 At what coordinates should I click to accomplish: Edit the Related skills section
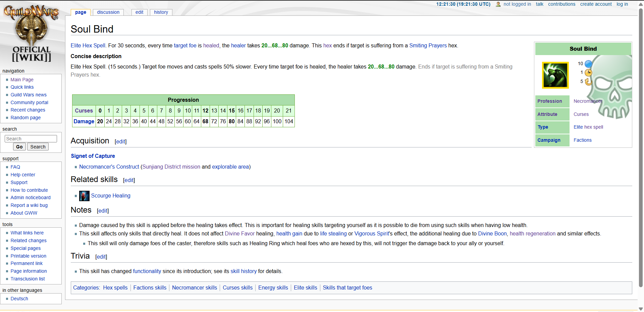coord(129,180)
